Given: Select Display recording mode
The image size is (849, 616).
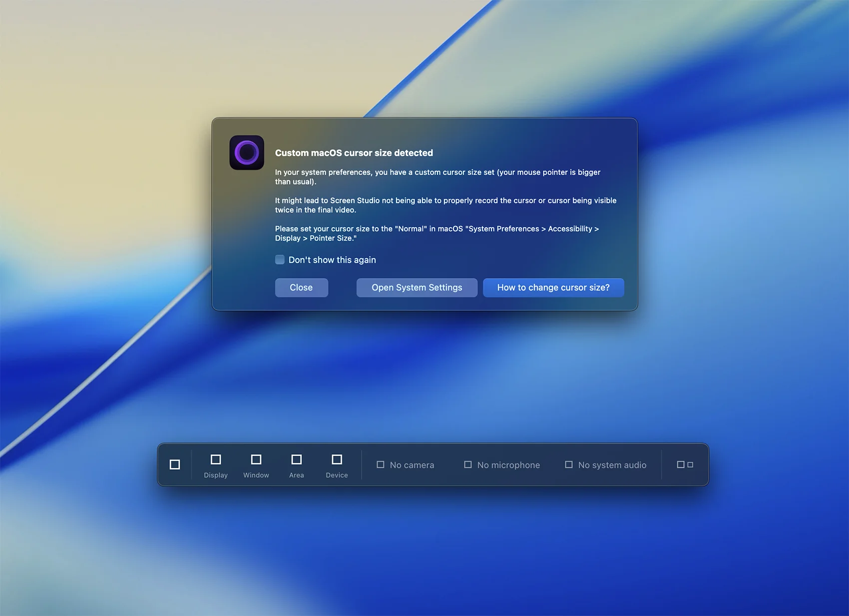Looking at the screenshot, I should 216,460.
